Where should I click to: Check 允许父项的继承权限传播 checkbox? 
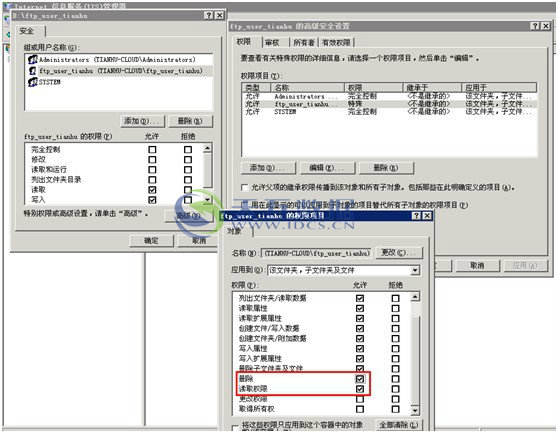[x=244, y=187]
